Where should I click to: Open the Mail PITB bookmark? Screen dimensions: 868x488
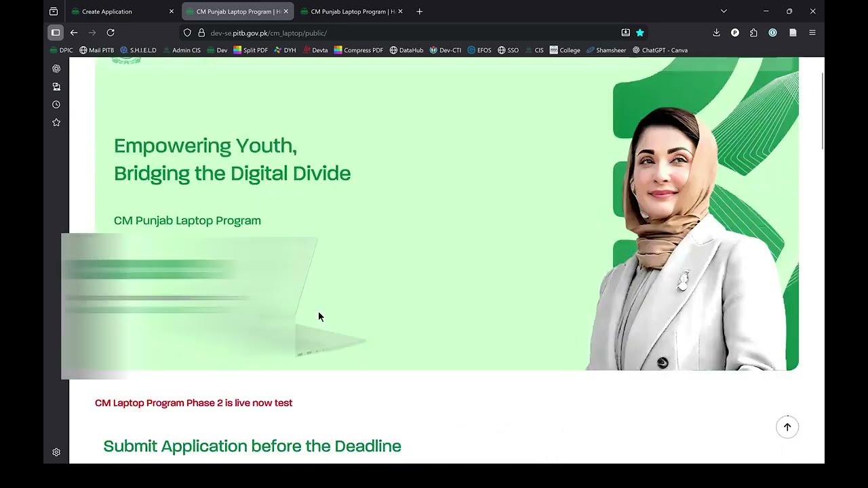[x=96, y=50]
